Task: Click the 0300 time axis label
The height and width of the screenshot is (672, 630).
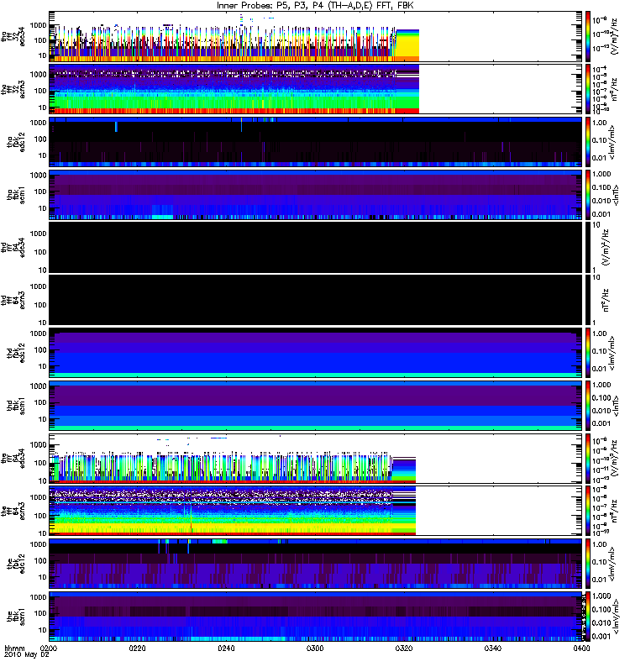Action: tap(315, 648)
